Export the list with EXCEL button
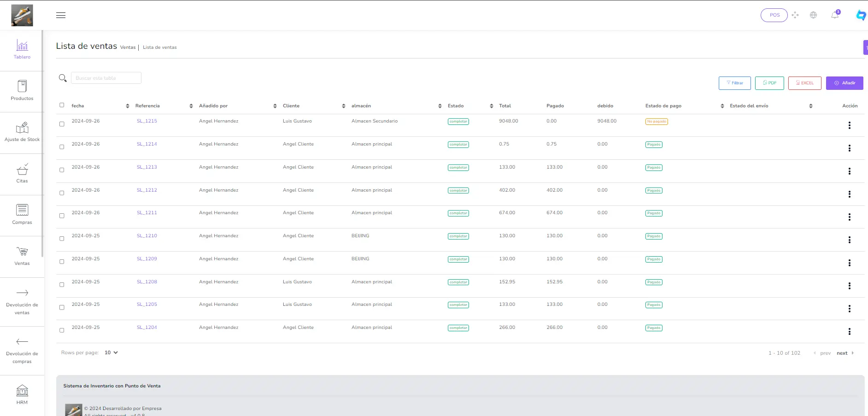The width and height of the screenshot is (868, 416). point(804,83)
